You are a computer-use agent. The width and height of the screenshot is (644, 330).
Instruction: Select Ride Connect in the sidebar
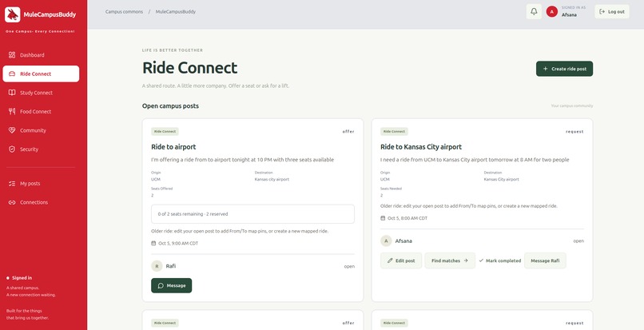[41, 74]
